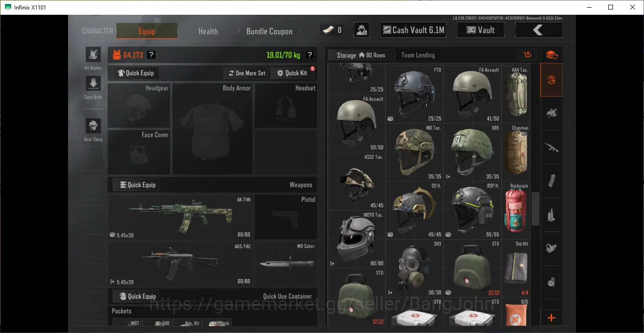
Task: Select the 6B5 green helmet
Action: pyautogui.click(x=472, y=152)
